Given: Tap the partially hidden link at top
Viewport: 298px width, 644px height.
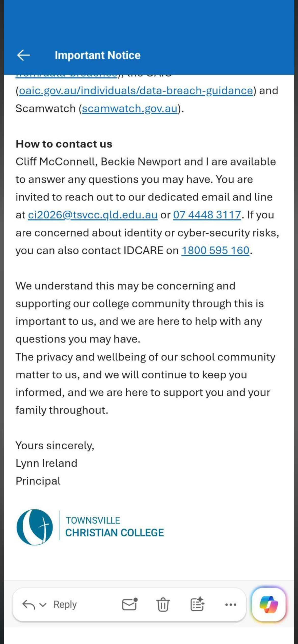Looking at the screenshot, I should [67, 75].
